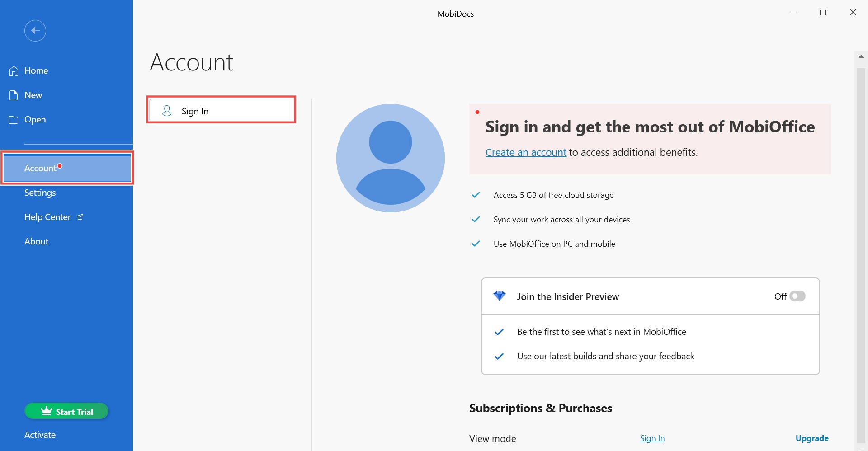This screenshot has height=451, width=868.
Task: Click the back arrow navigation icon
Action: click(x=35, y=30)
